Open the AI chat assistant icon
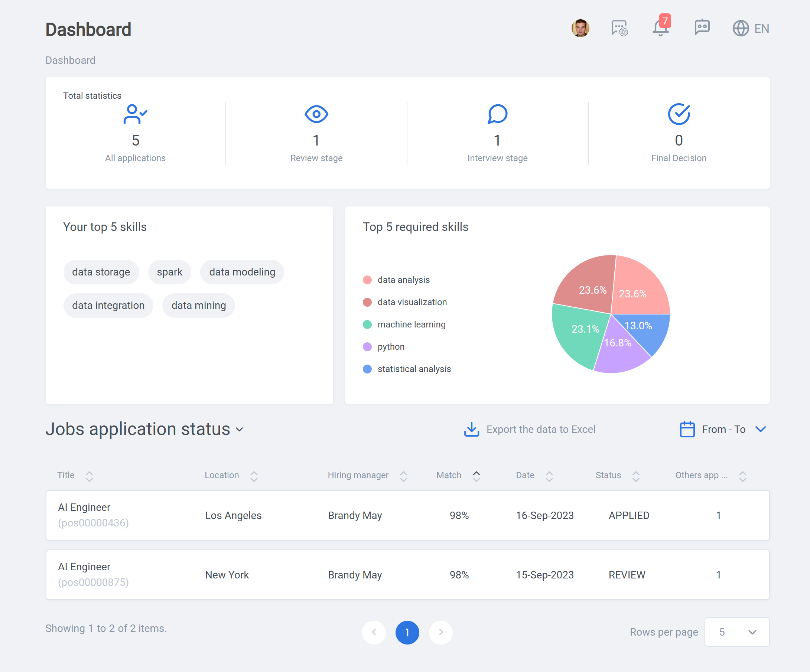This screenshot has height=672, width=810. [619, 28]
